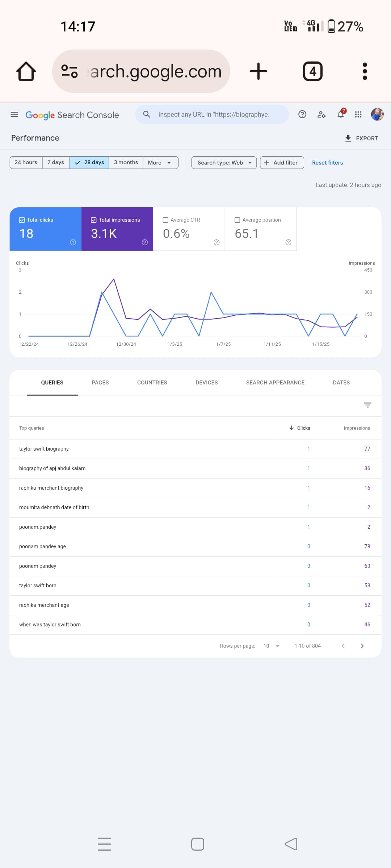The width and height of the screenshot is (391, 868).
Task: Open Rows per page dropdown
Action: [x=272, y=646]
